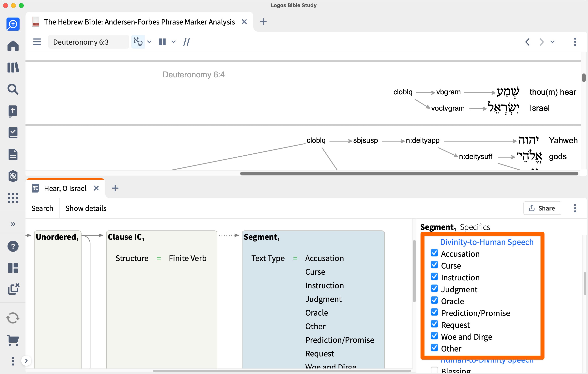The height and width of the screenshot is (374, 588).
Task: Uncheck the Curse checkbox
Action: click(x=434, y=265)
